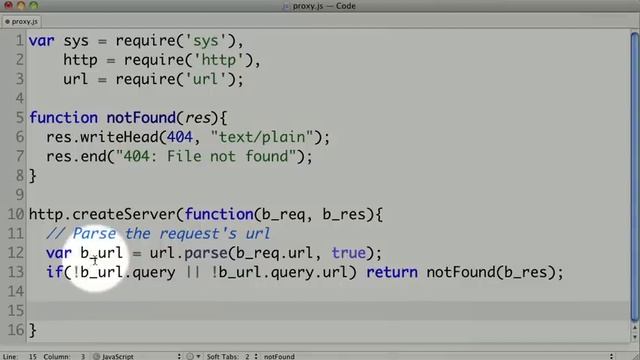Image resolution: width=640 pixels, height=360 pixels.
Task: Open the notFound symbol dropdown
Action: point(439,356)
